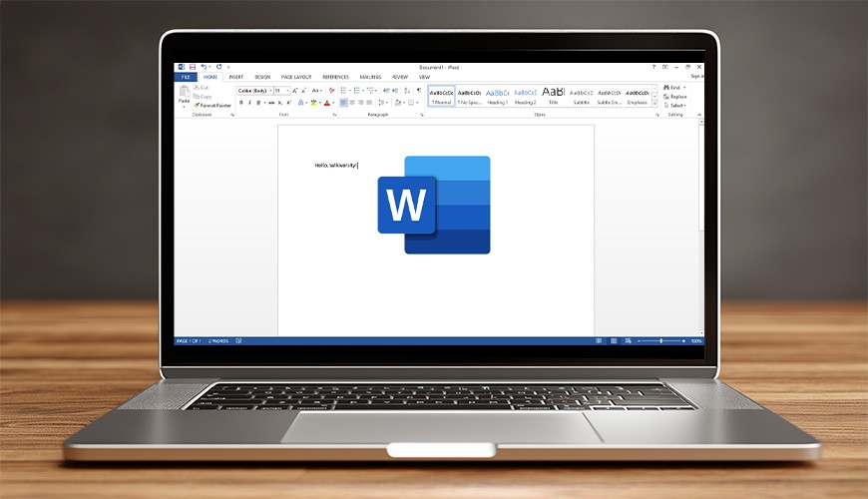
Task: Cut the selected text
Action: tap(201, 88)
